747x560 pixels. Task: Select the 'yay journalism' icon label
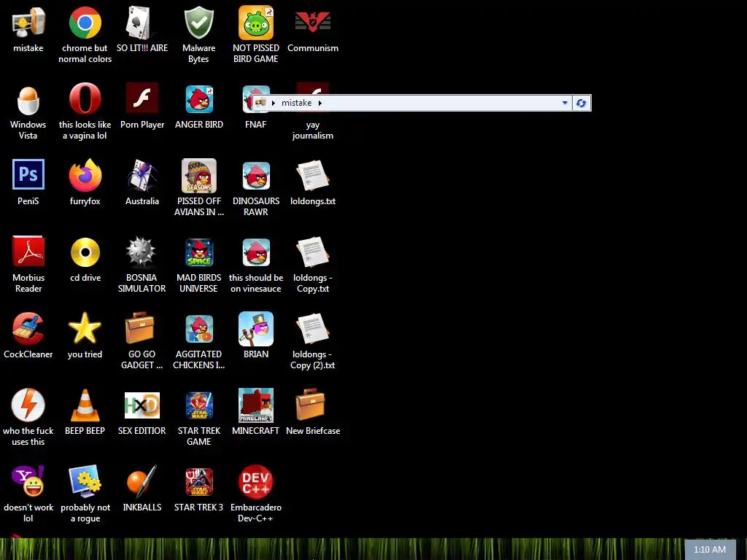(x=312, y=130)
